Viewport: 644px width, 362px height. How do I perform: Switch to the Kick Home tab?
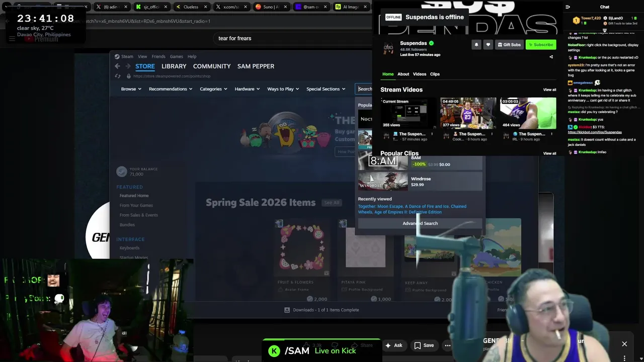click(x=388, y=74)
